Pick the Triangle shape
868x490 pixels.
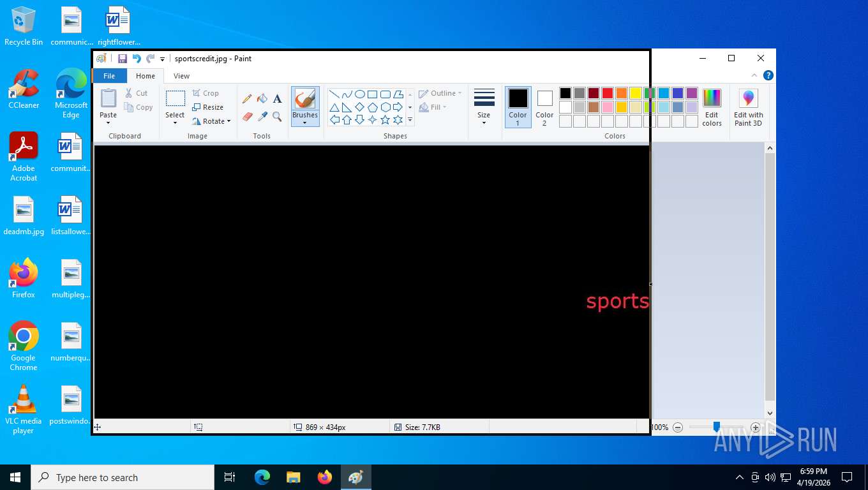click(x=334, y=107)
